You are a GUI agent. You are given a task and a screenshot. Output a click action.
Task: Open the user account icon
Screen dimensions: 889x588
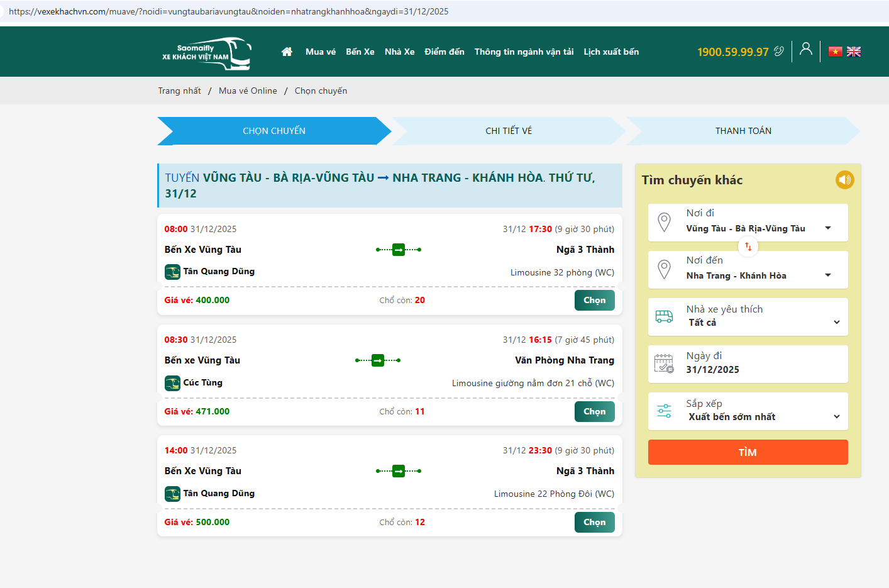[x=805, y=49]
